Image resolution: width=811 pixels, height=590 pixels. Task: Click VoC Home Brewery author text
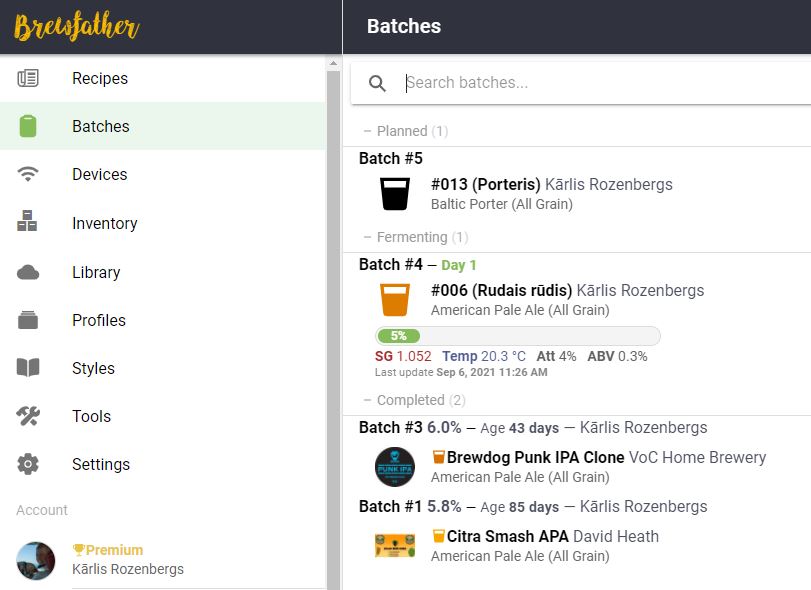click(x=697, y=457)
